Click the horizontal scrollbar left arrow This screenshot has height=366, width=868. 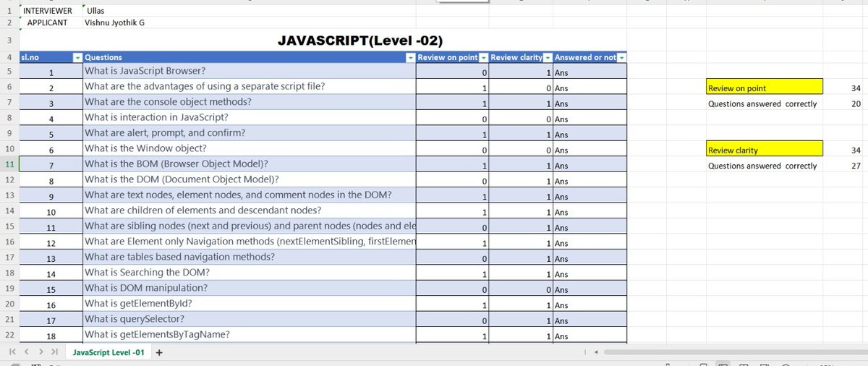coord(596,352)
